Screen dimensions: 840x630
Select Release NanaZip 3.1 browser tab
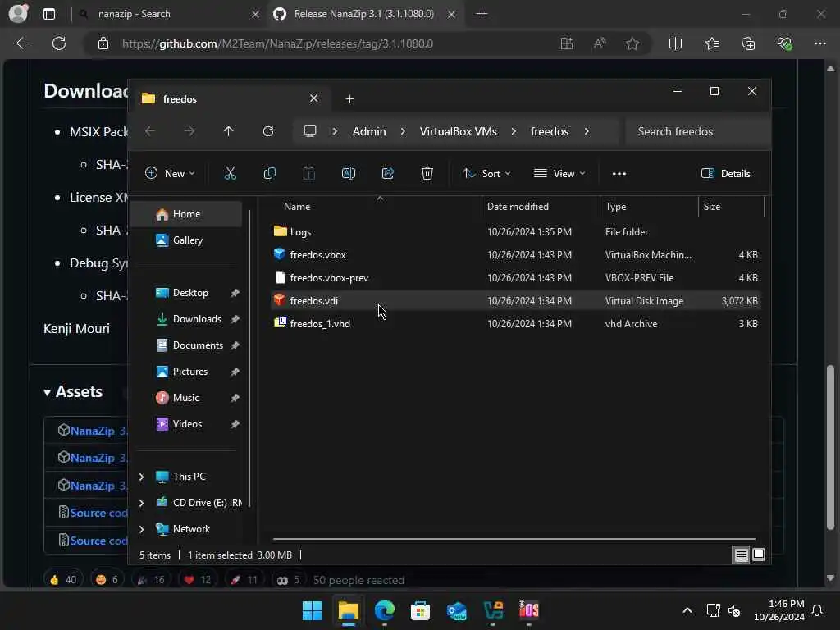coord(364,14)
